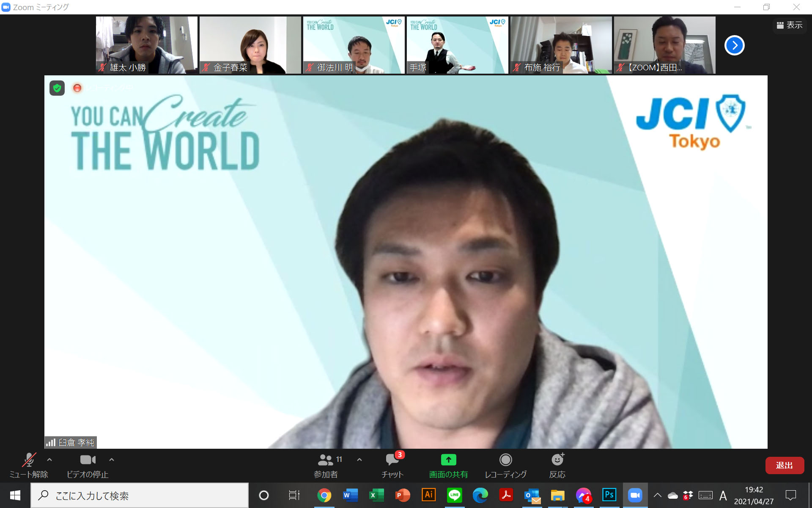812x508 pixels.
Task: Expand video options arrow next to camera
Action: click(x=112, y=459)
